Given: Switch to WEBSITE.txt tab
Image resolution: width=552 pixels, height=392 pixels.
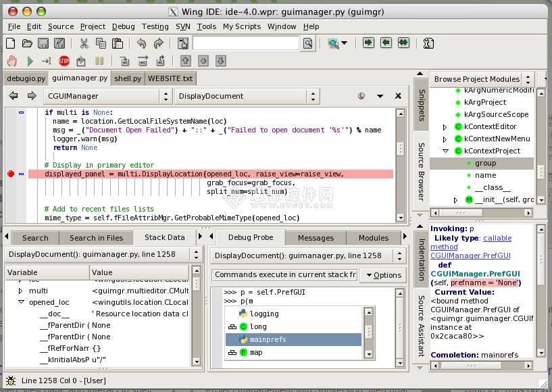Looking at the screenshot, I should [170, 78].
